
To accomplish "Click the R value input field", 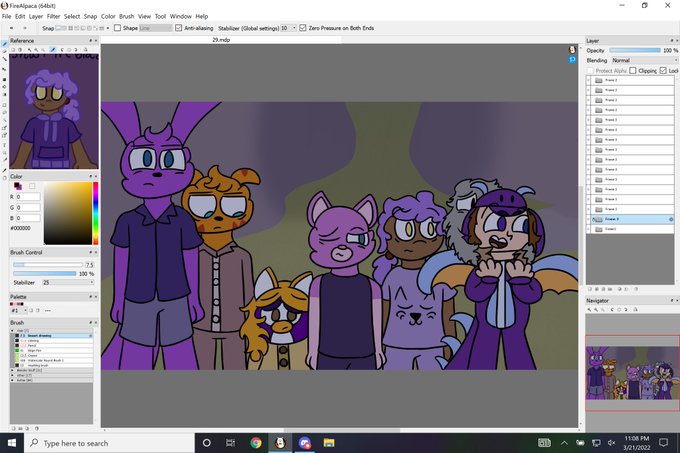I will (x=28, y=197).
